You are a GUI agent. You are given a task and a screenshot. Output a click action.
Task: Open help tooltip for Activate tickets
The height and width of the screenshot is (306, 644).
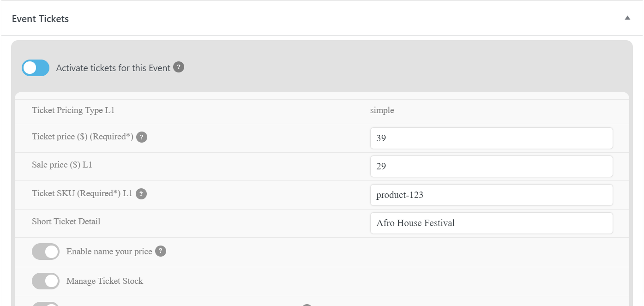[x=179, y=67]
